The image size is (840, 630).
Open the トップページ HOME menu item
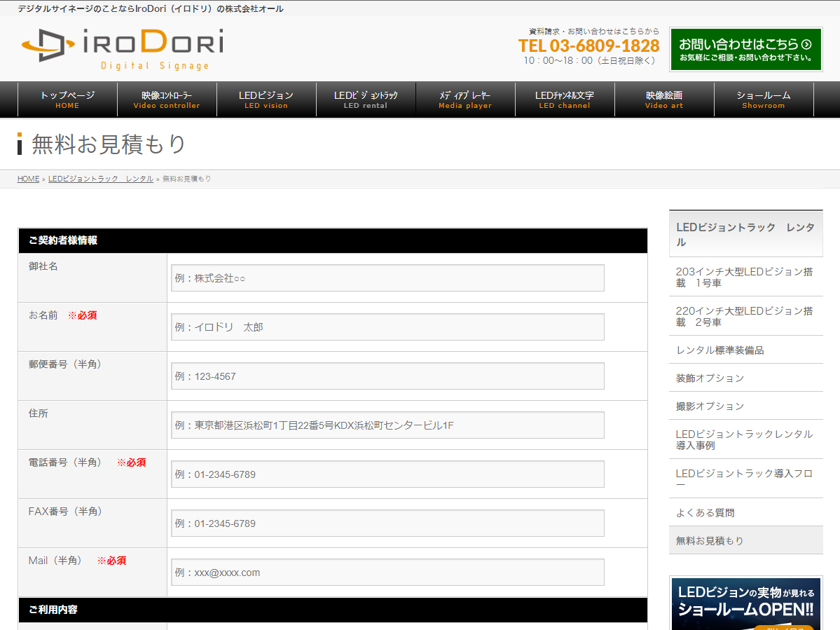click(x=67, y=100)
